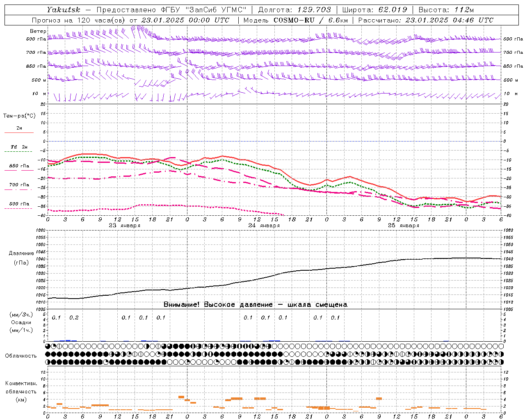
Task: Click the 23 января date label
Action: point(124,225)
